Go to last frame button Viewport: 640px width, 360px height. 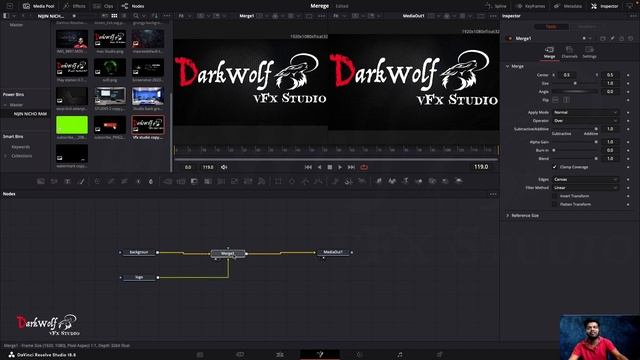click(x=351, y=167)
